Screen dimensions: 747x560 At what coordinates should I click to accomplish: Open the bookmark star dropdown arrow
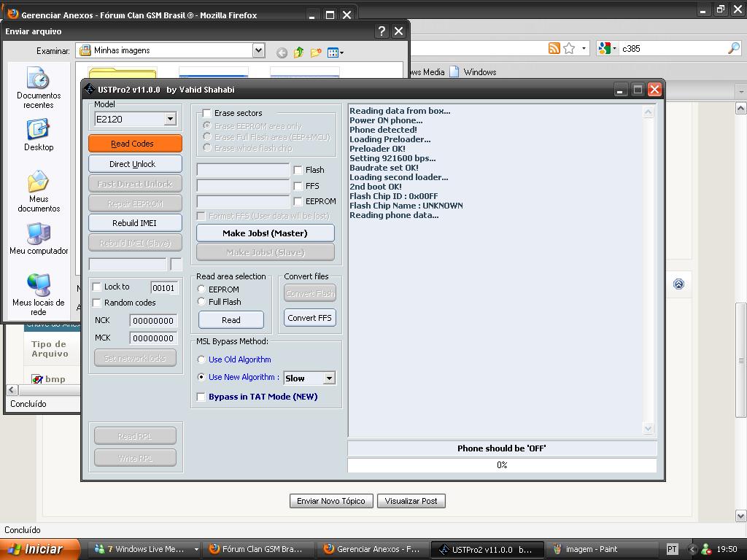(x=584, y=48)
